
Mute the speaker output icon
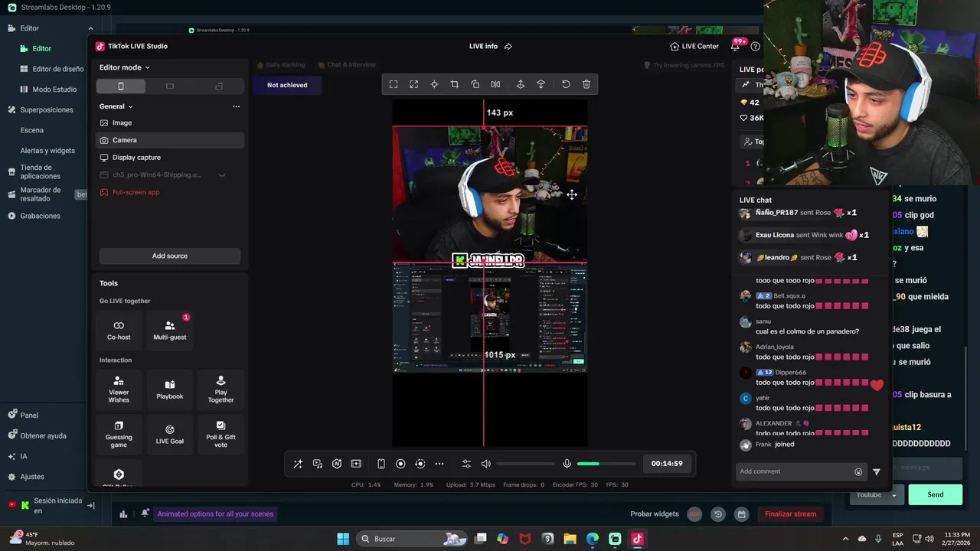[x=485, y=464]
